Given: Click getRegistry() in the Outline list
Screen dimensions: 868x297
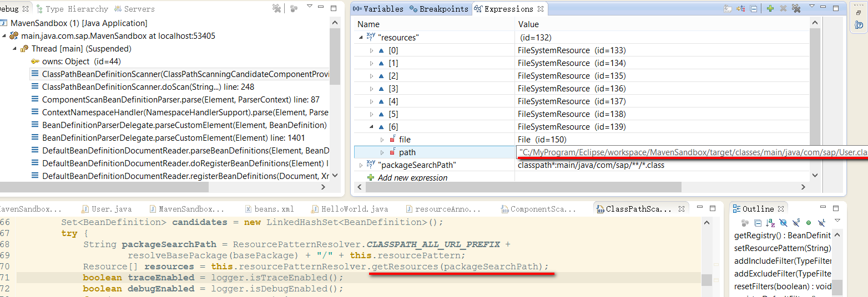Looking at the screenshot, I should click(782, 235).
